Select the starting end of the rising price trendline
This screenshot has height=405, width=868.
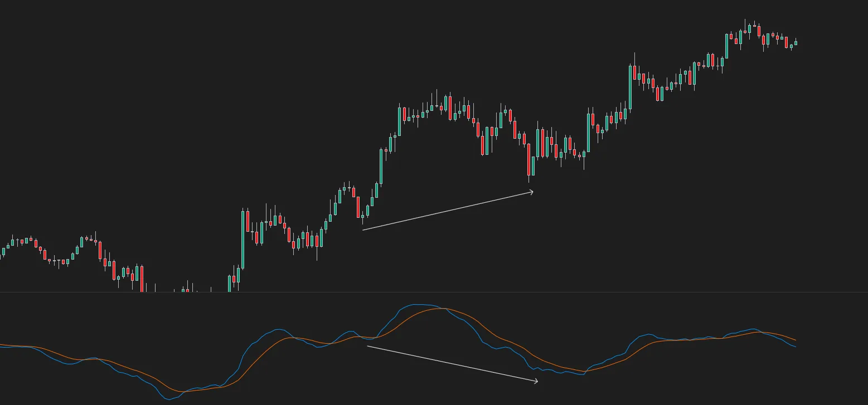tap(363, 230)
